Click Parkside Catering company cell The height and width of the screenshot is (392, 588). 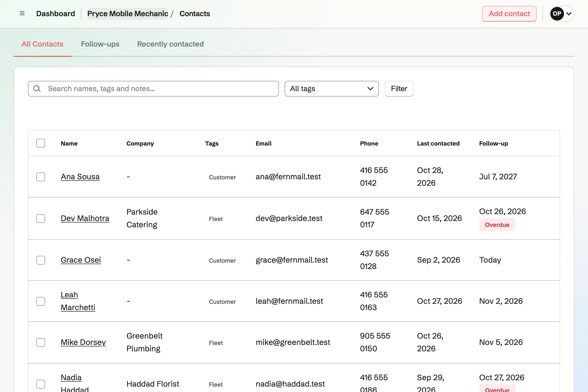coord(142,218)
